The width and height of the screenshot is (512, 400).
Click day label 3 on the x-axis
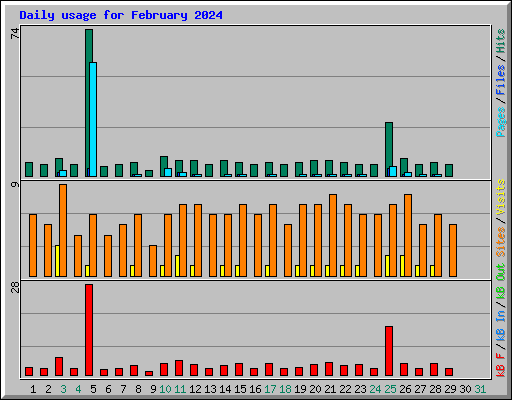(x=63, y=389)
